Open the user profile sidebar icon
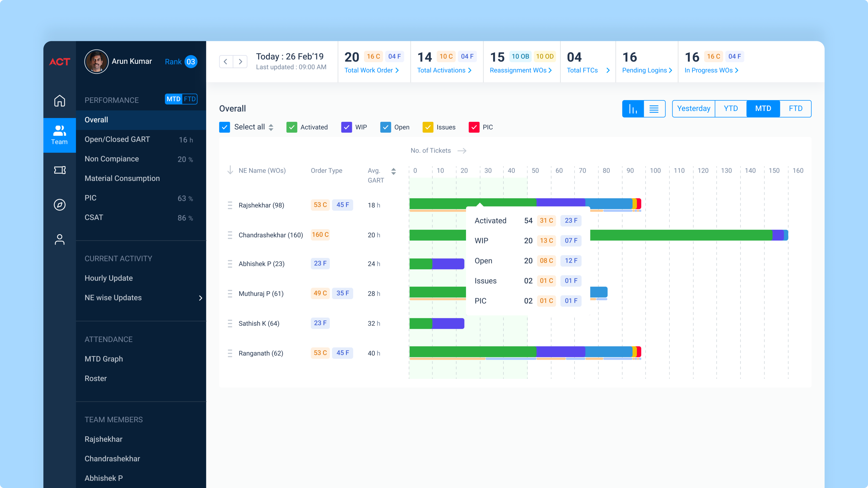 pyautogui.click(x=60, y=239)
